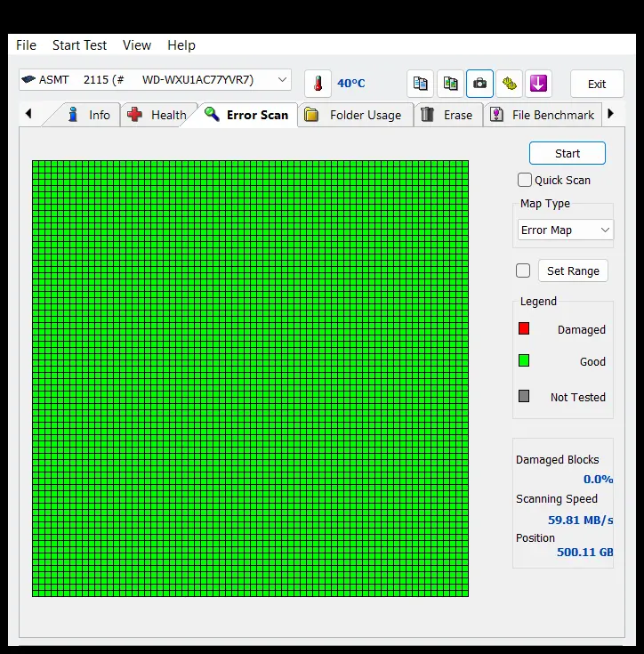Tick the checkbox beside Set Range

(x=523, y=270)
